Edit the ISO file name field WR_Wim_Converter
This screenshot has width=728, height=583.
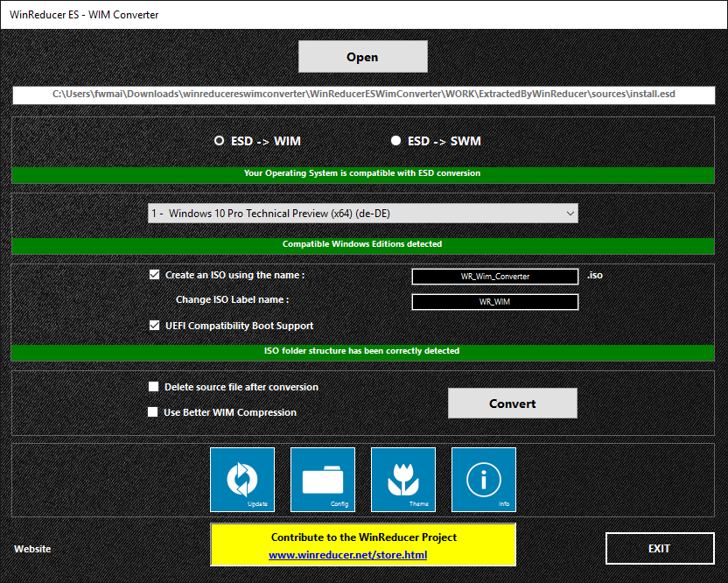click(x=495, y=277)
